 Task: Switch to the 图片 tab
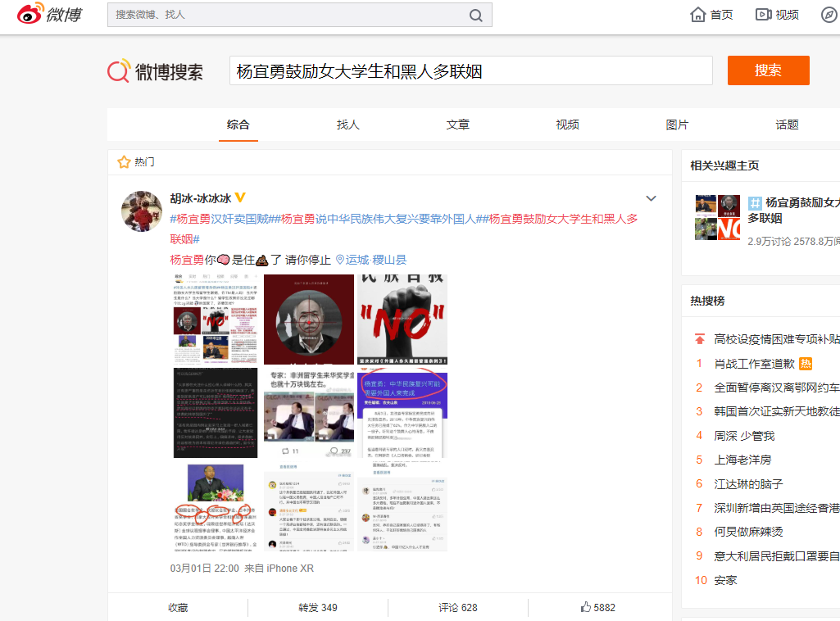point(678,125)
